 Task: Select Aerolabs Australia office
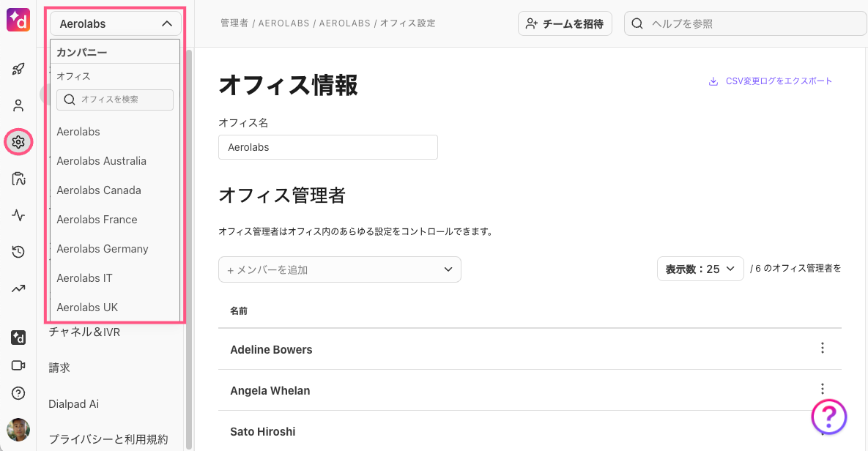[101, 161]
